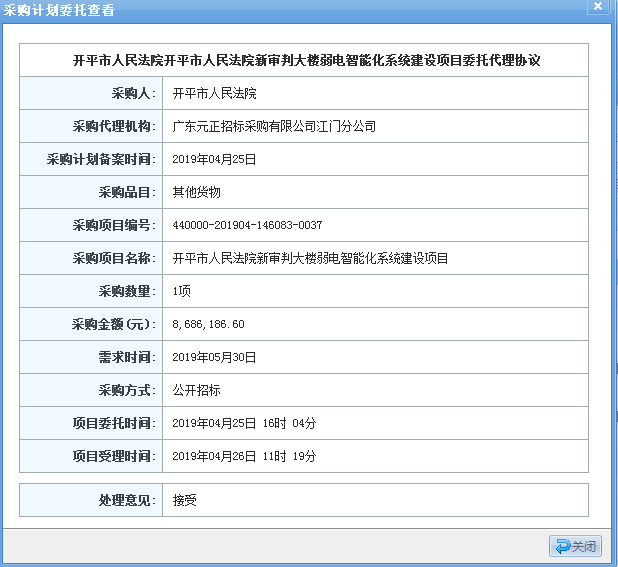The image size is (618, 567).
Task: Click the dialog title 采购计划委托查看
Action: coord(59,10)
